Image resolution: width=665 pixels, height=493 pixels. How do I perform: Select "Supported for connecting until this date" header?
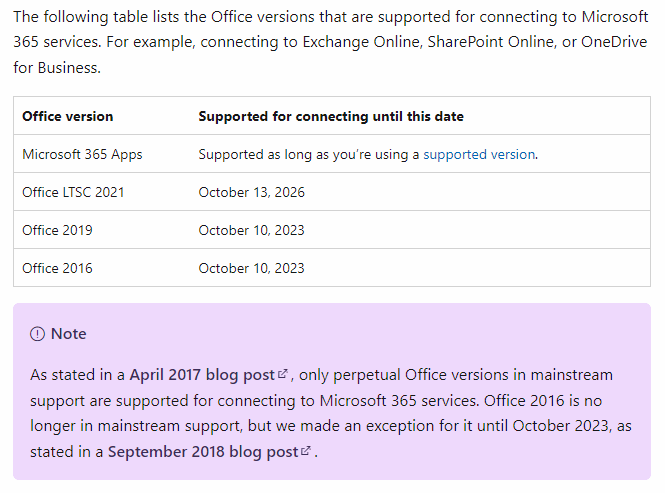331,116
